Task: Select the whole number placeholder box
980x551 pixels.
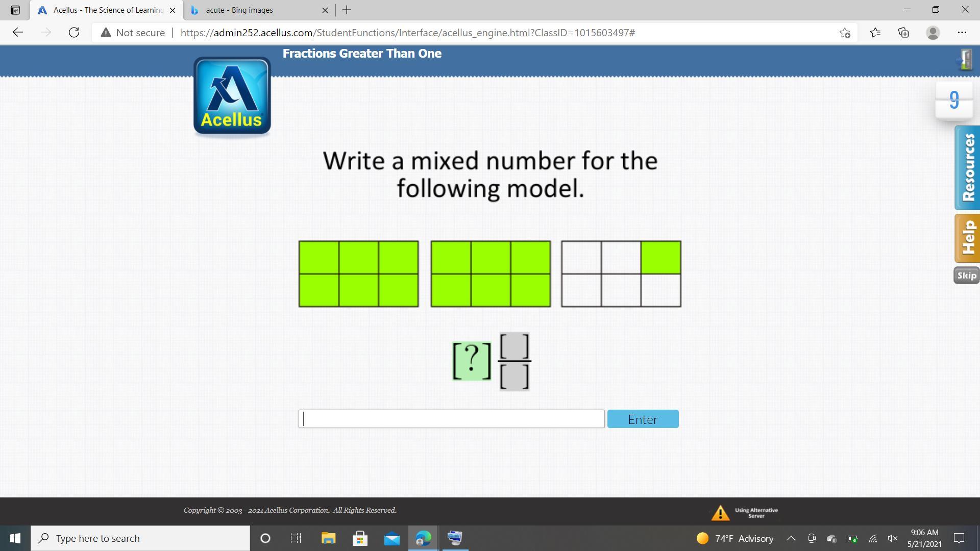Action: (472, 361)
